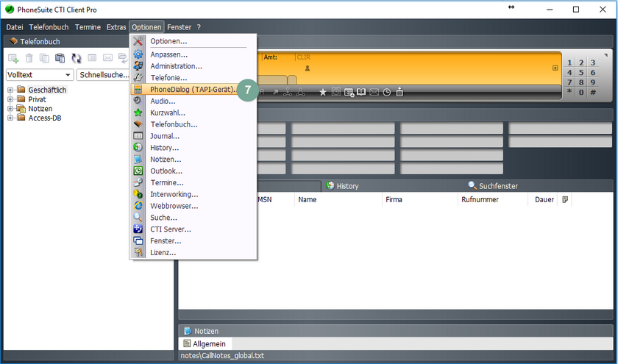The height and width of the screenshot is (364, 618).
Task: Click the envelope icon in the call bar
Action: click(x=374, y=92)
